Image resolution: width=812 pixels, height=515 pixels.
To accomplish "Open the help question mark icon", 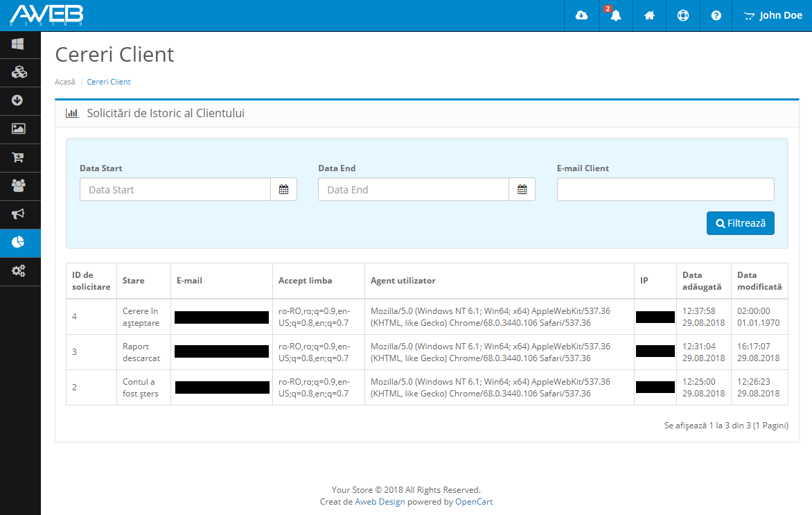I will [x=716, y=15].
